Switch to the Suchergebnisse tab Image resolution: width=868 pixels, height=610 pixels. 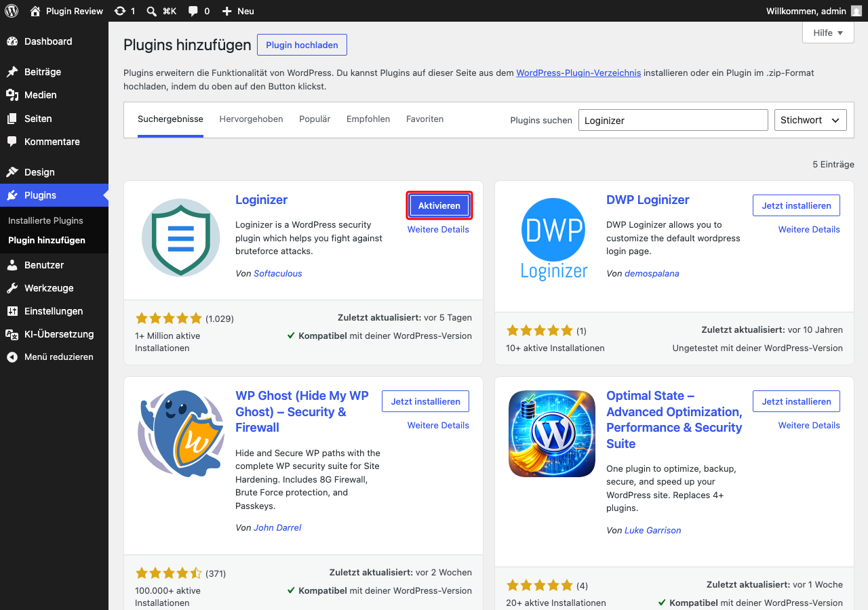click(170, 119)
